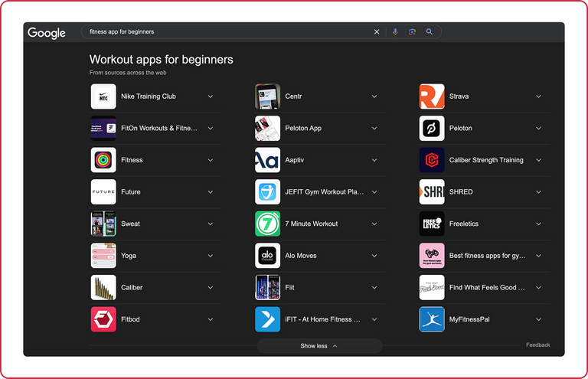Select the Peloton P logo icon
Viewport: 588px width, 379px height.
pyautogui.click(x=432, y=128)
